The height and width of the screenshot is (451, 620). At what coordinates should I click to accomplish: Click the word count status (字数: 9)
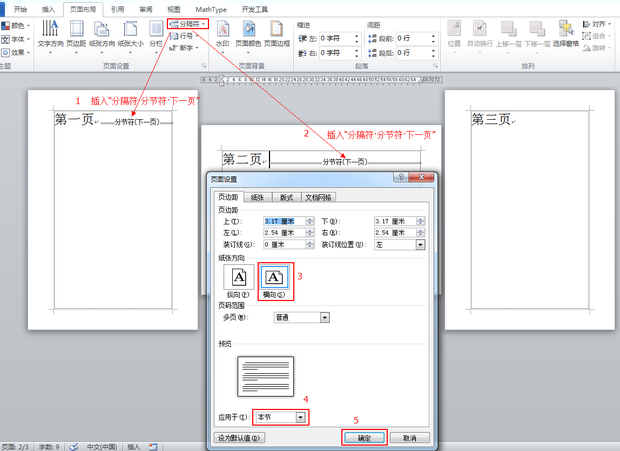pos(49,447)
